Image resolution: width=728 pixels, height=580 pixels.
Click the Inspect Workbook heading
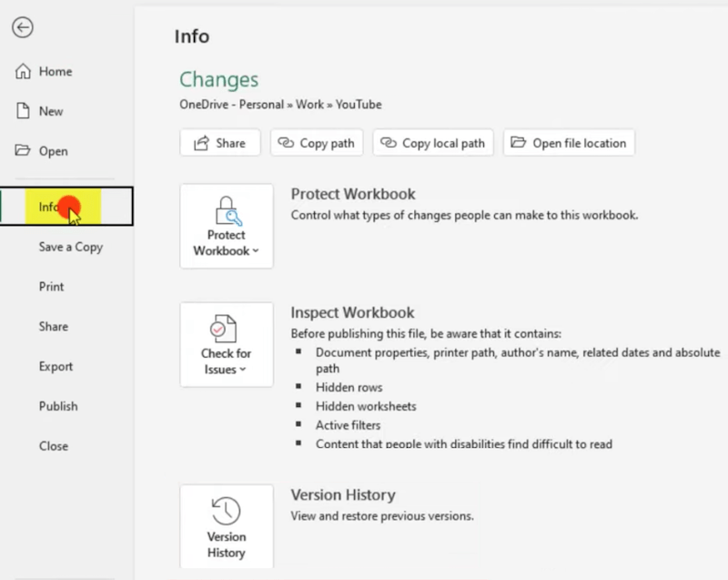coord(352,312)
